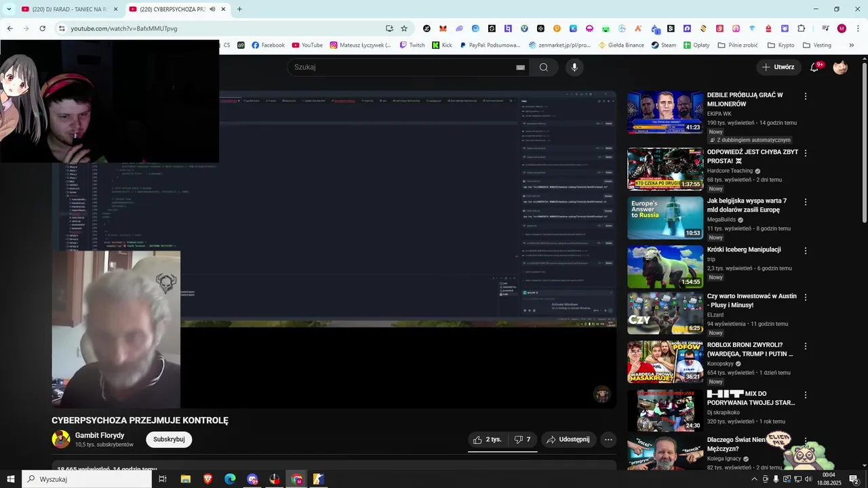Viewport: 868px width, 488px height.
Task: Open File Explorer from taskbar
Action: [185, 479]
